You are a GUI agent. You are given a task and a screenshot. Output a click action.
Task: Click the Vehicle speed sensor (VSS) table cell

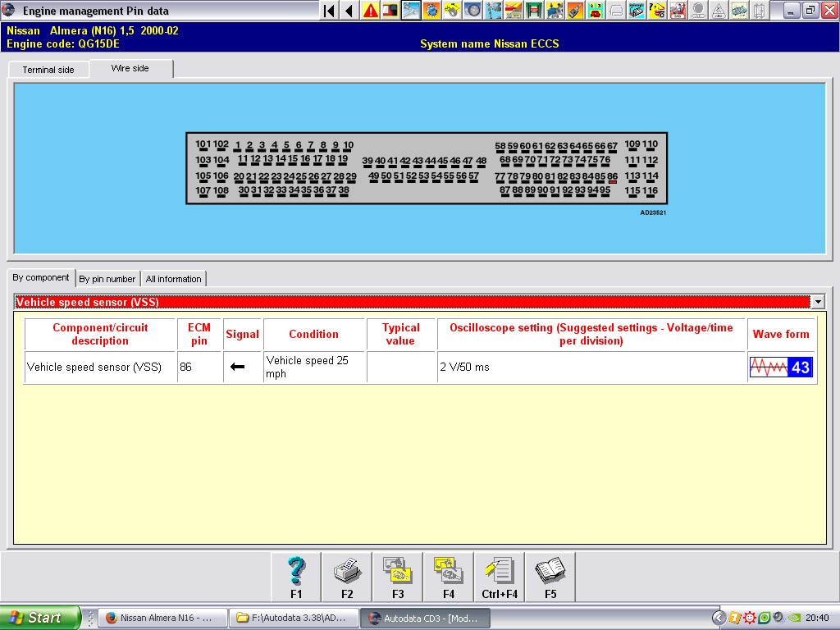pos(101,367)
